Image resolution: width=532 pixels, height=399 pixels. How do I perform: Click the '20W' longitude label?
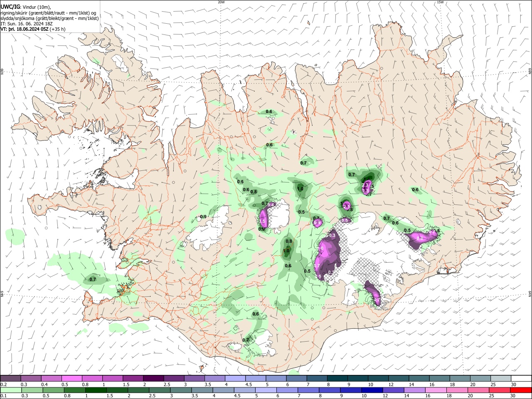(x=221, y=2)
